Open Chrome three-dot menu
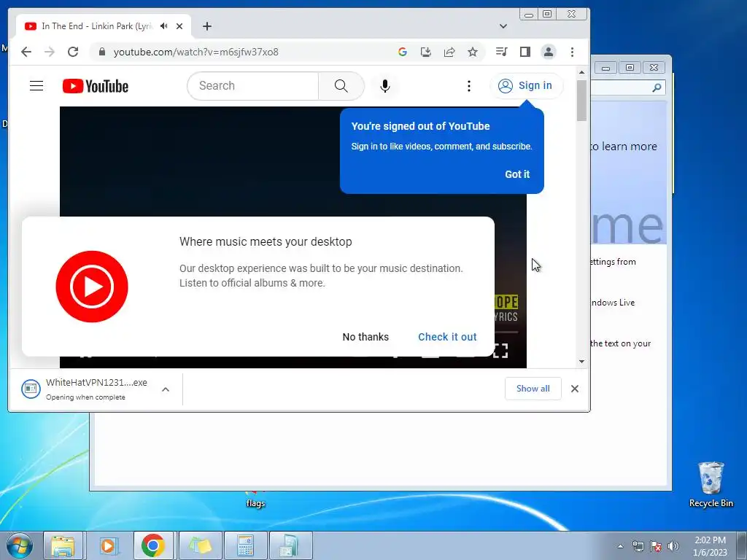This screenshot has width=747, height=560. pos(572,52)
